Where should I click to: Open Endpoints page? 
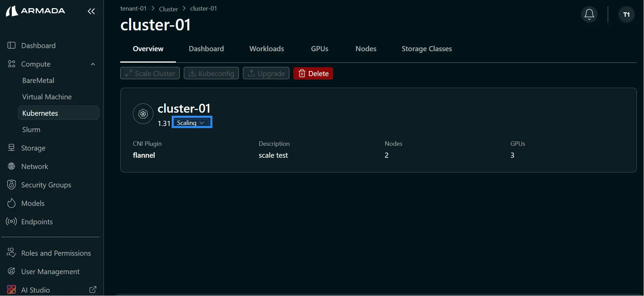37,222
